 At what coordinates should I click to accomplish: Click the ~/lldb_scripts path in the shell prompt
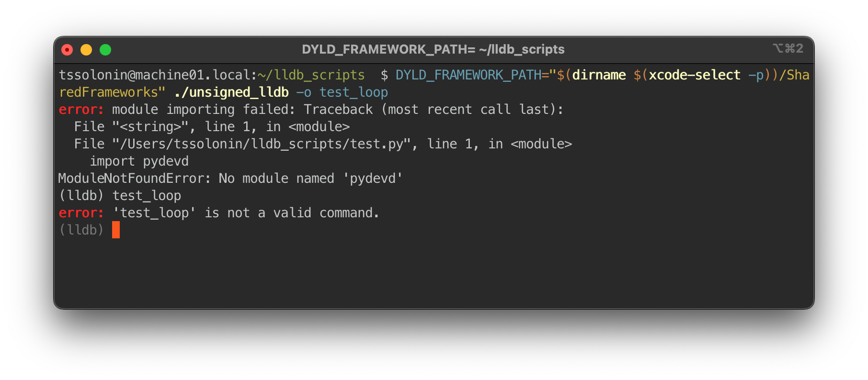pos(311,75)
